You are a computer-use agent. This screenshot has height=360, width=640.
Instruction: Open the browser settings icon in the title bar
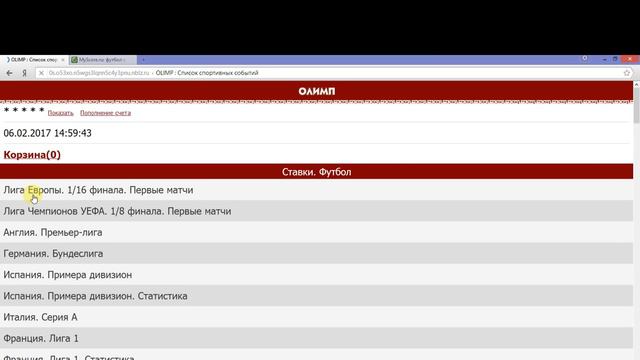coord(584,59)
